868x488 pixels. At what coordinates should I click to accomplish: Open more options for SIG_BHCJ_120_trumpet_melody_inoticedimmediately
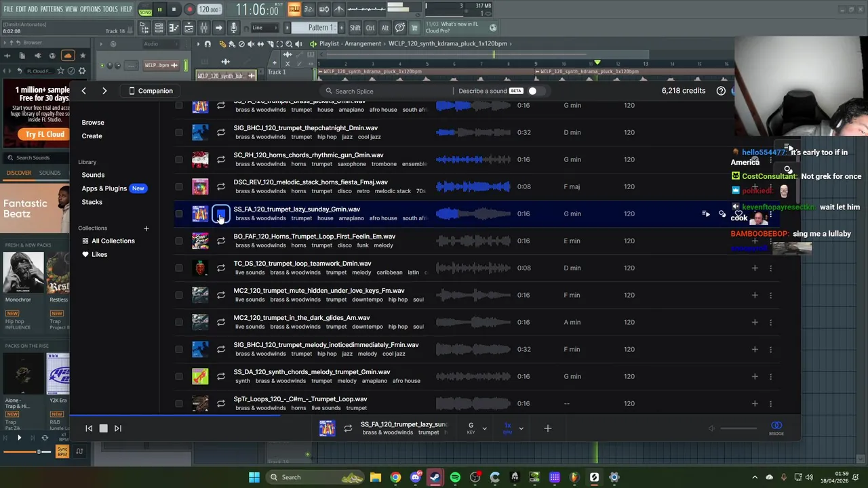(x=770, y=349)
